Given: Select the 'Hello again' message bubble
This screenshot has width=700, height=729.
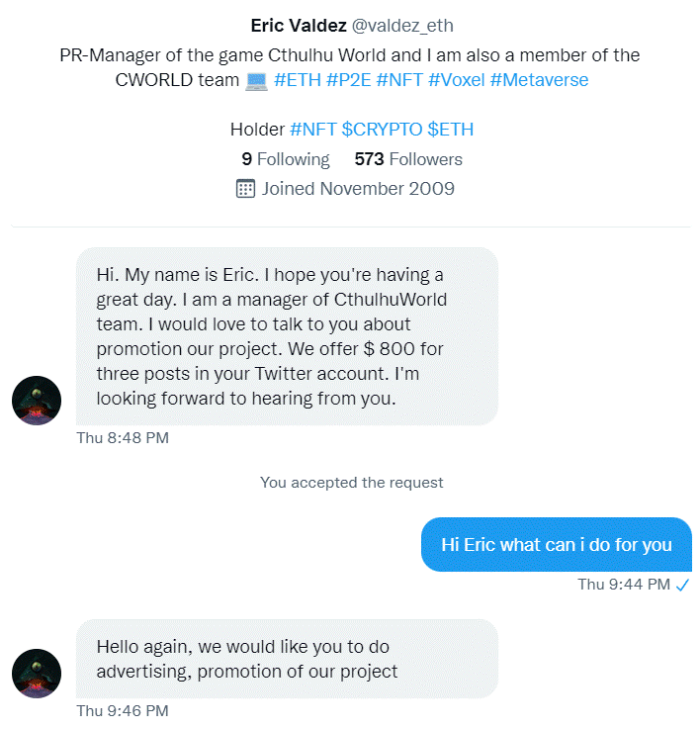Looking at the screenshot, I should tap(288, 659).
